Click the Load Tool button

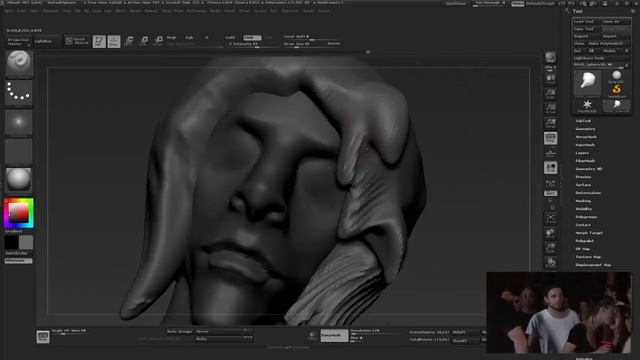click(587, 22)
